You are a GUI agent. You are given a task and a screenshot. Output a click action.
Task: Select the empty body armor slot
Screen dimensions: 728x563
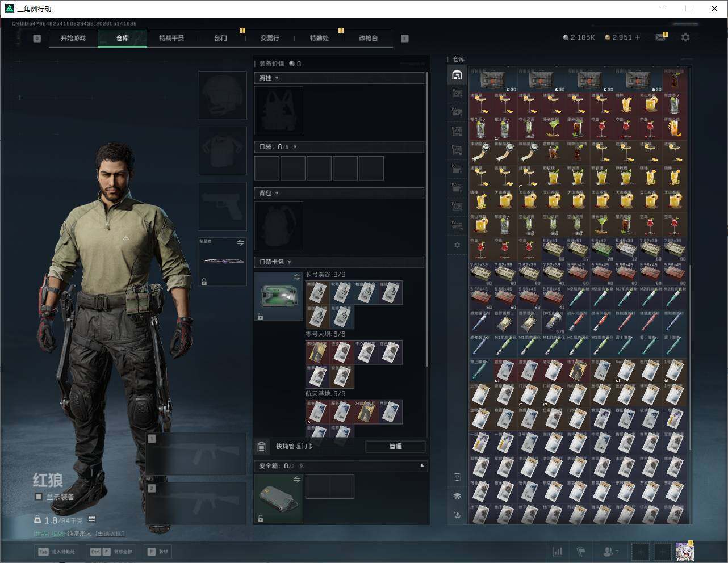[x=222, y=151]
